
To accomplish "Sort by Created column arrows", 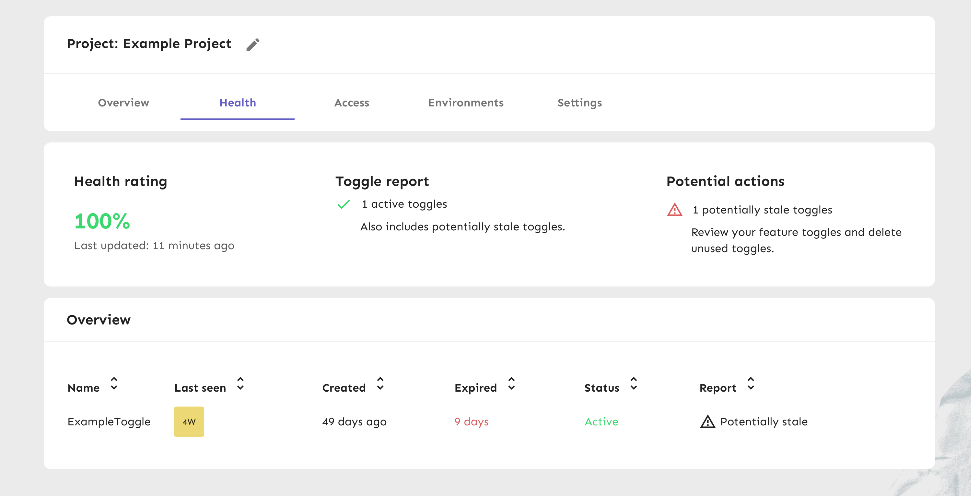I will 380,384.
